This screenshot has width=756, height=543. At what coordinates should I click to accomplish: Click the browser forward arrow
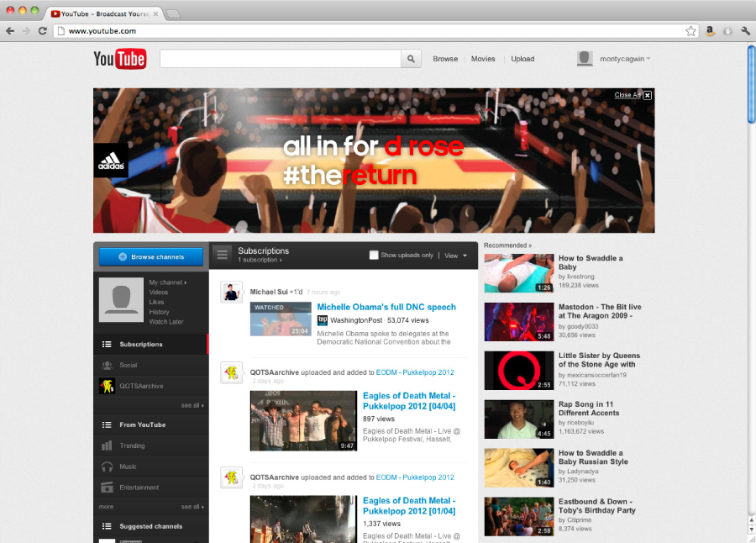(x=26, y=31)
